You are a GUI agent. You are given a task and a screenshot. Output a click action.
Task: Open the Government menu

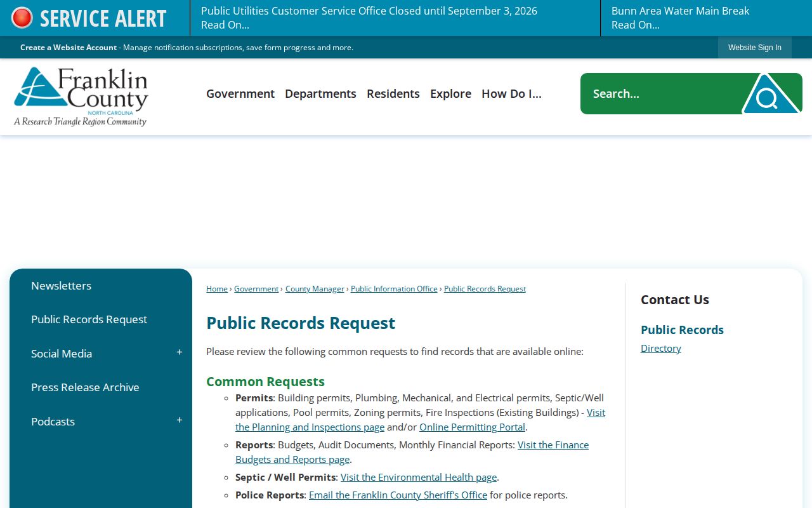[240, 93]
